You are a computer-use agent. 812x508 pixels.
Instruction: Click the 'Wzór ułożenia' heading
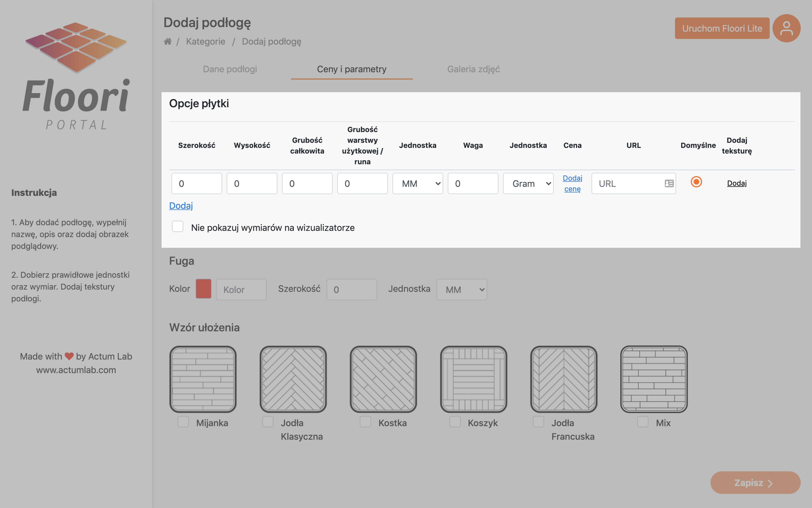click(x=204, y=327)
